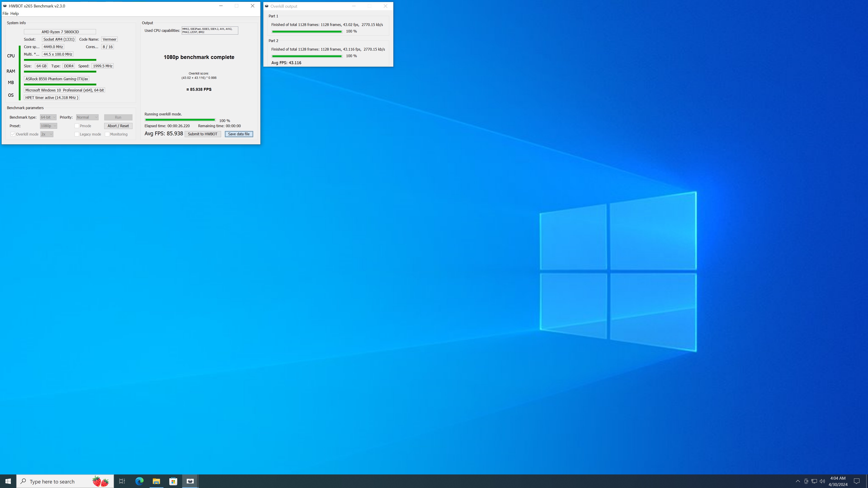Minimize the Overkill output window

coord(354,6)
